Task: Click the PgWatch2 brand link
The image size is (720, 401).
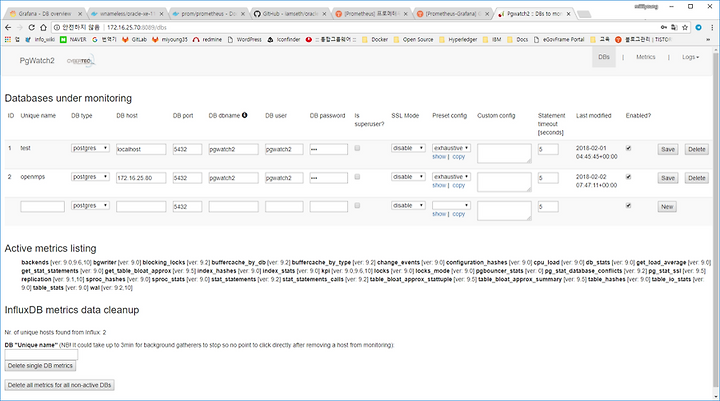Action: pos(37,61)
